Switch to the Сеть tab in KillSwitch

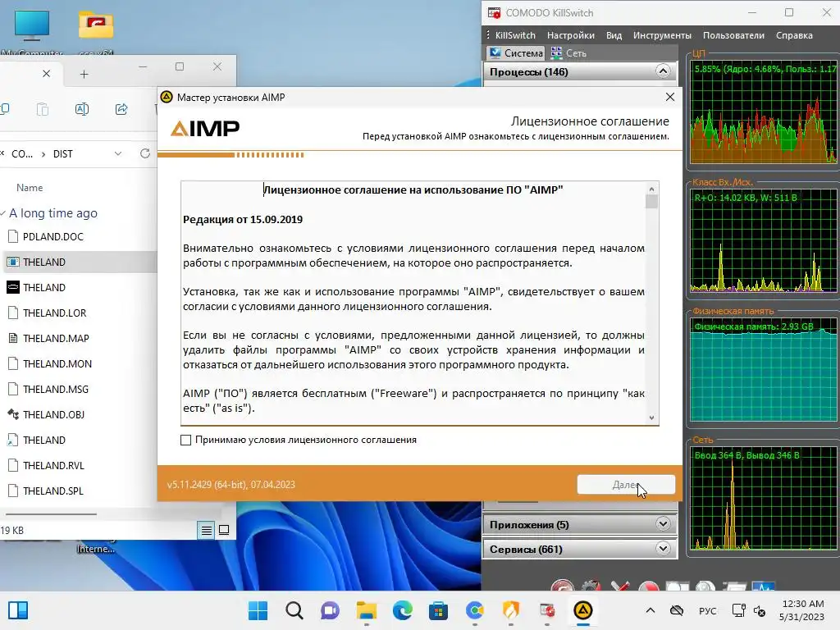(568, 53)
